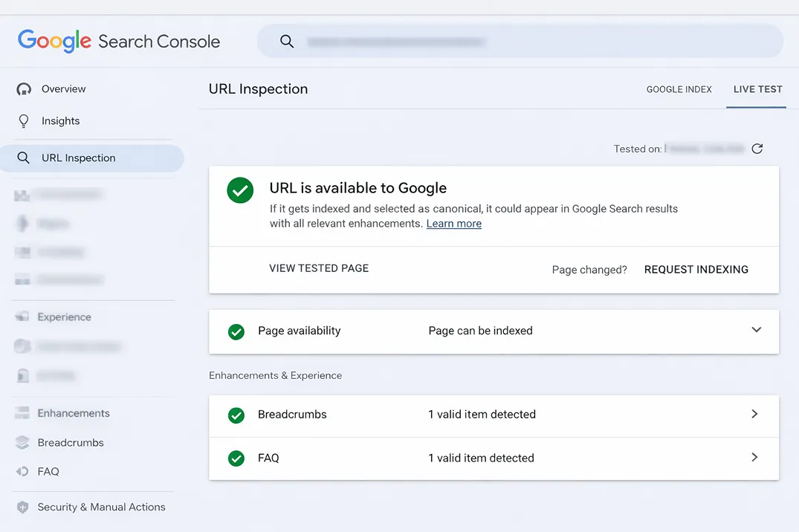Click the refresh icon next to Tested on

(757, 149)
